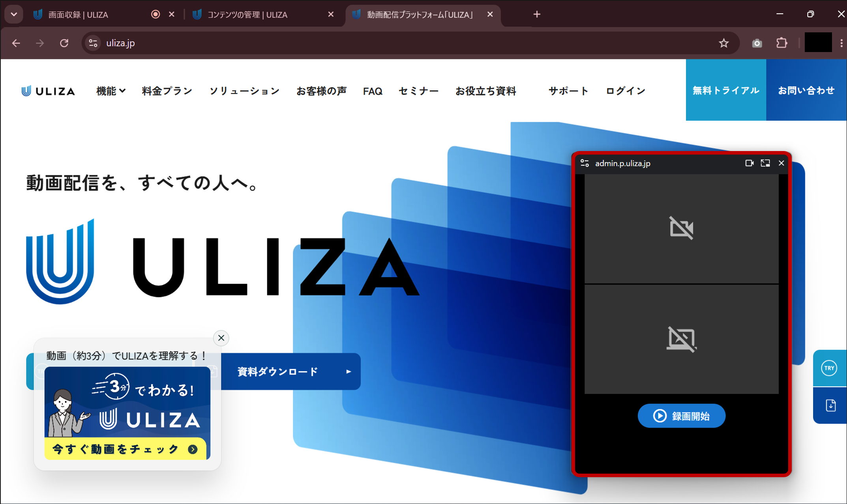The width and height of the screenshot is (847, 504).
Task: Open the ソリューション menu item
Action: [244, 91]
